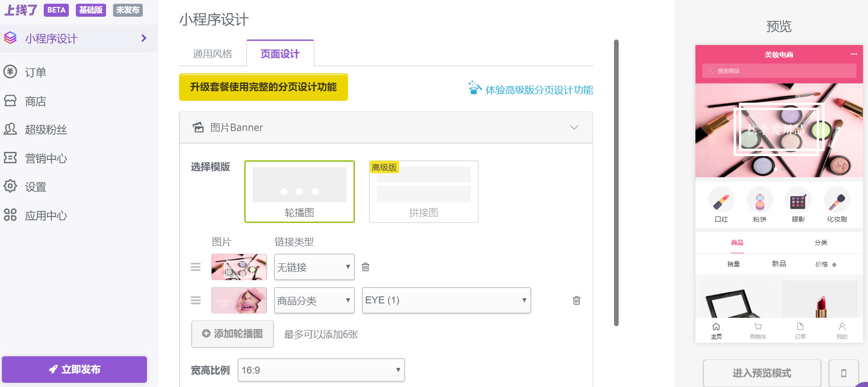The image size is (868, 387).
Task: Open the 无链接 link type dropdown
Action: click(x=314, y=267)
